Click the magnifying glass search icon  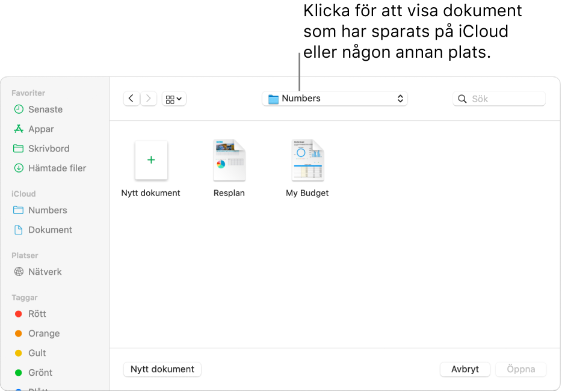click(462, 99)
